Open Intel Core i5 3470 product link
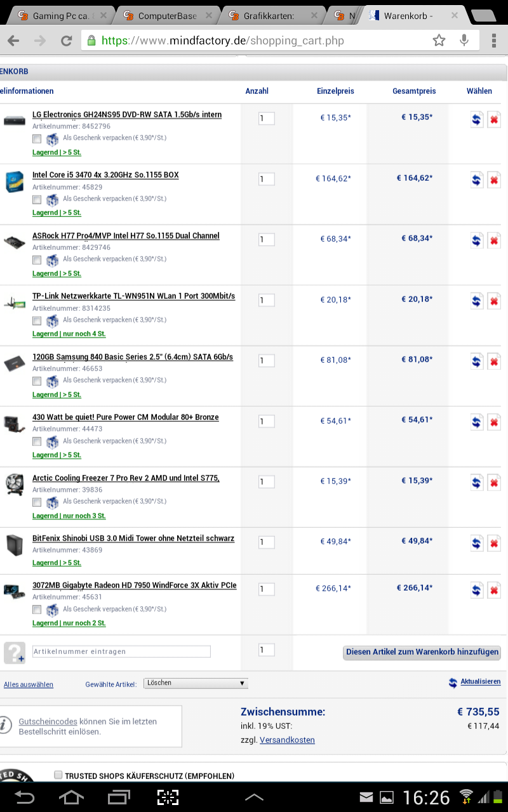This screenshot has height=812, width=508. pyautogui.click(x=105, y=175)
